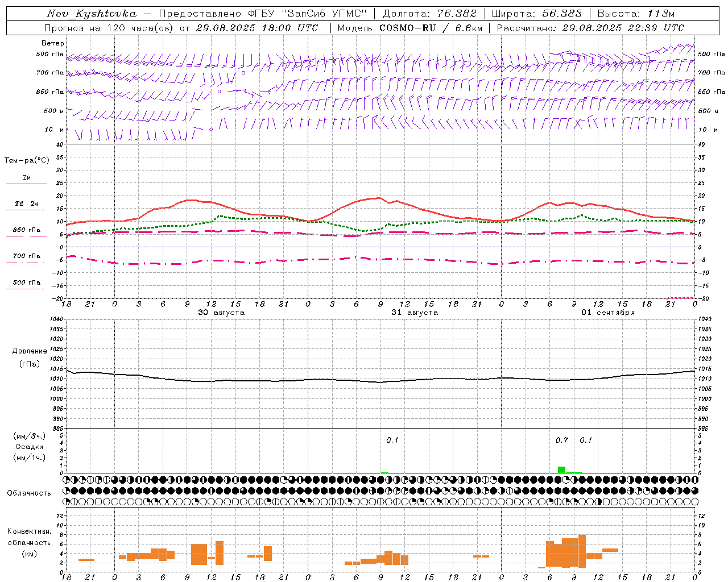Click the 850 гПа temperature legend line
728x582 pixels.
(26, 236)
